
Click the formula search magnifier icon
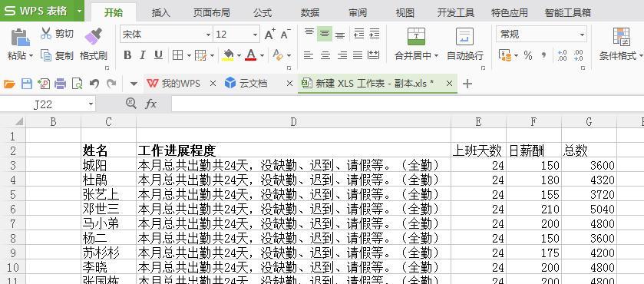pyautogui.click(x=131, y=103)
